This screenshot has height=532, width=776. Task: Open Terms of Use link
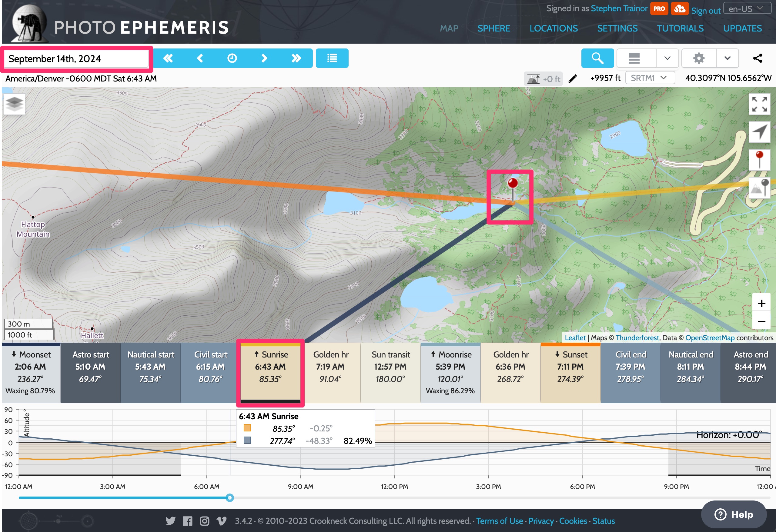[499, 521]
